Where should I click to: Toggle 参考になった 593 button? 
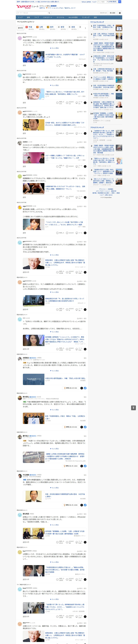pos(70,388)
